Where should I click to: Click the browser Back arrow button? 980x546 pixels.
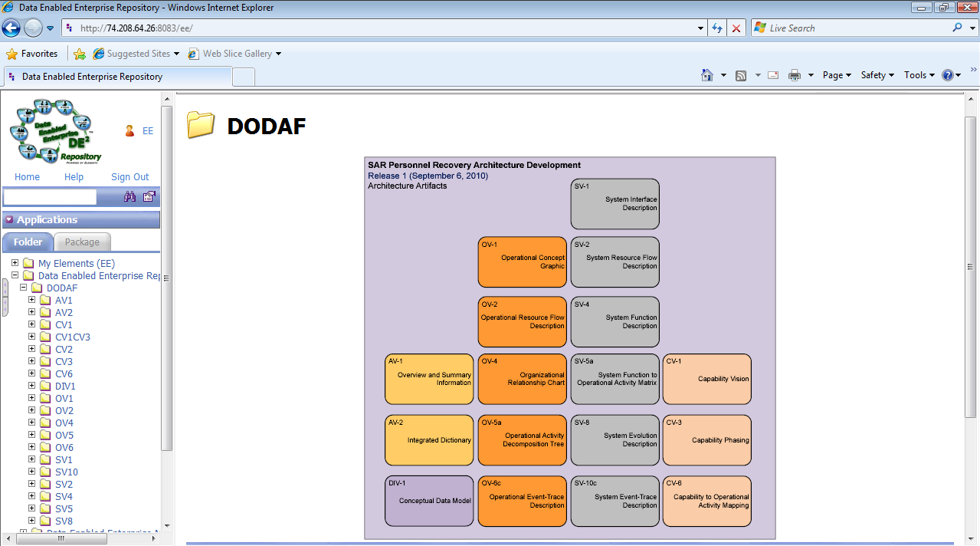[11, 28]
